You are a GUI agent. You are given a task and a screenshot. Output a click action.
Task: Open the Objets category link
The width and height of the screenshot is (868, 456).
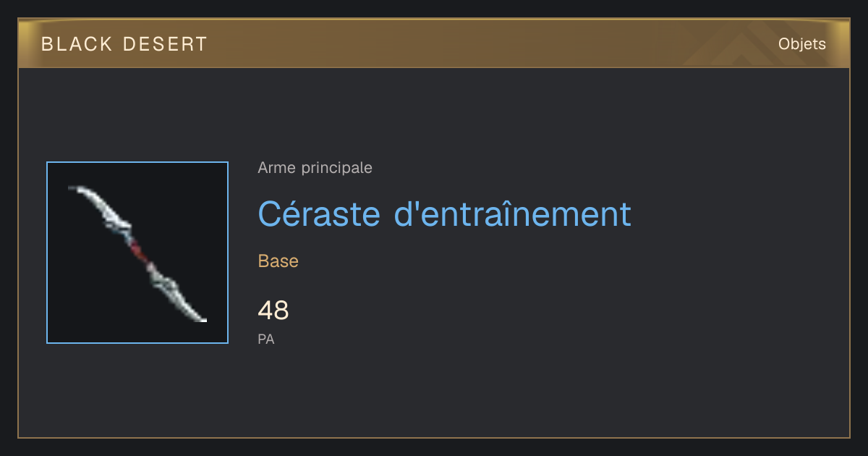point(801,44)
